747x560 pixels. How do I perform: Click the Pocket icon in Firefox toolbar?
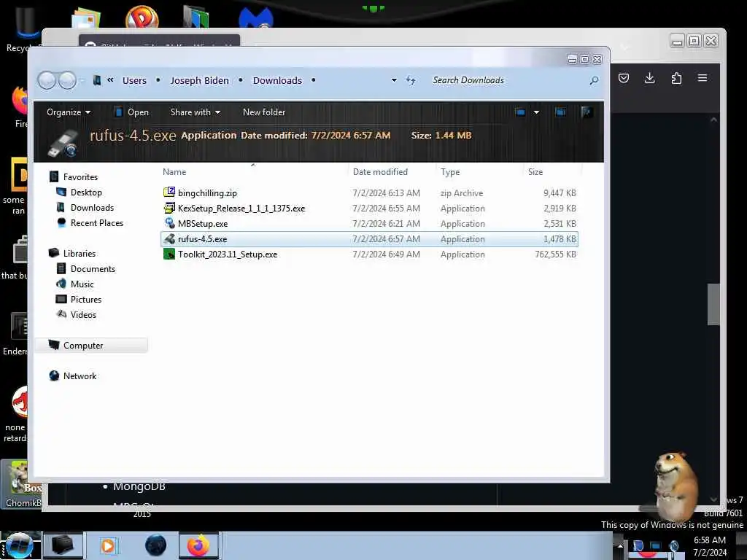click(623, 78)
